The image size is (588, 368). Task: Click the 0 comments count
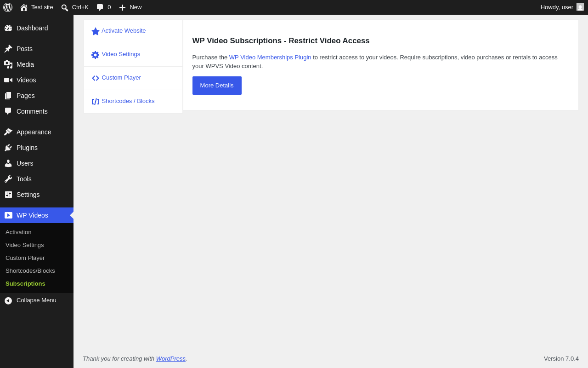(x=109, y=7)
